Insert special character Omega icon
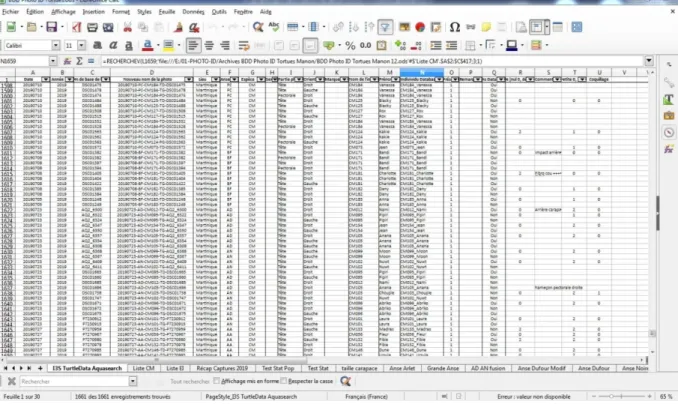Viewport: 678px width, 404px height. point(454,27)
